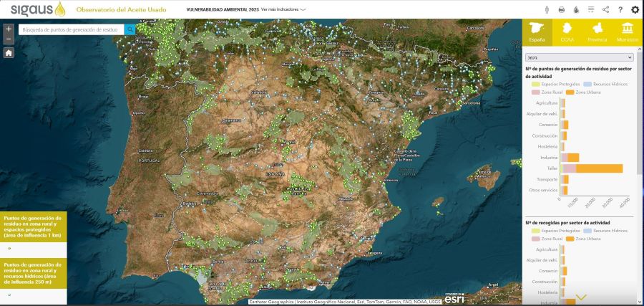Print the map with printer icon
The image size is (644, 306).
click(562, 10)
